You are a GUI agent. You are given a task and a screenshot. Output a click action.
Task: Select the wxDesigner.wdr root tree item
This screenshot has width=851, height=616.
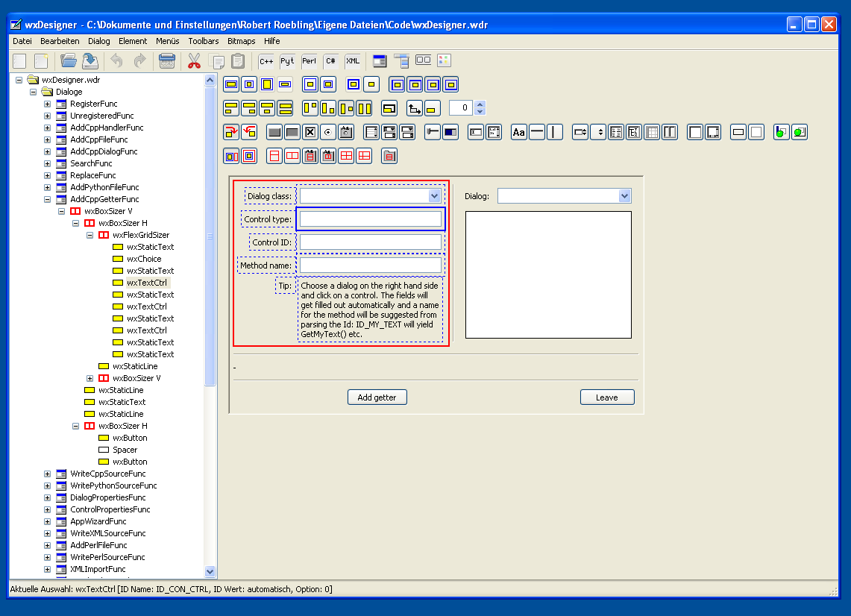71,80
